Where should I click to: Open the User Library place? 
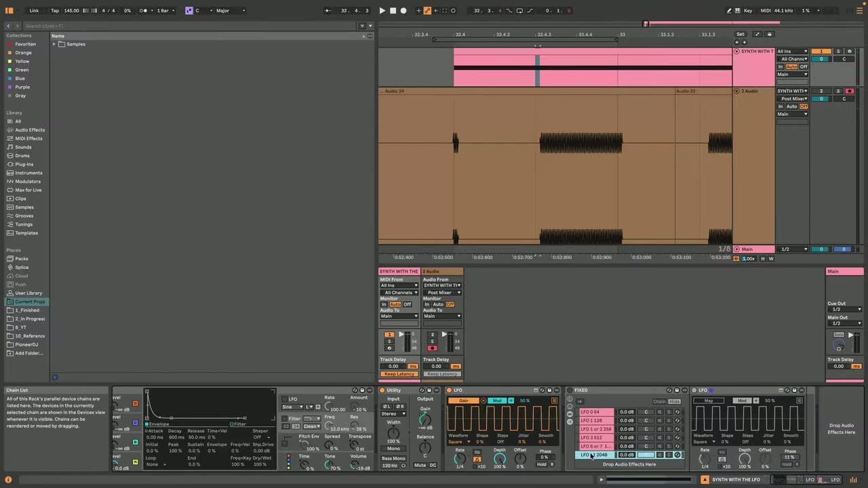click(28, 293)
